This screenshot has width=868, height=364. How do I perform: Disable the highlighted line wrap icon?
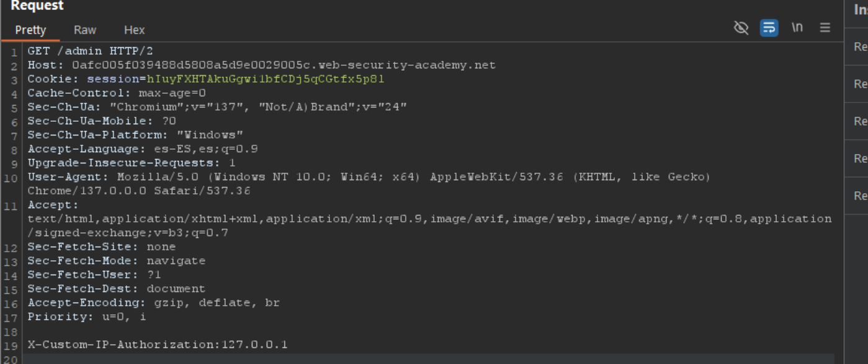click(x=769, y=27)
